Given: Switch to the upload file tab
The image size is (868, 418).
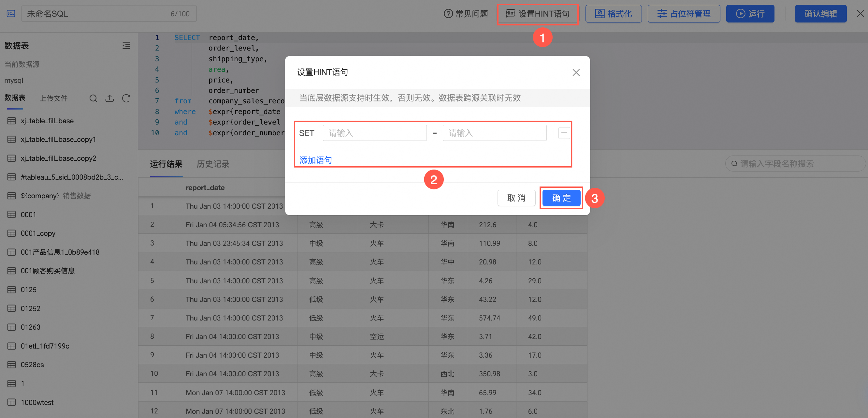Looking at the screenshot, I should click(53, 98).
